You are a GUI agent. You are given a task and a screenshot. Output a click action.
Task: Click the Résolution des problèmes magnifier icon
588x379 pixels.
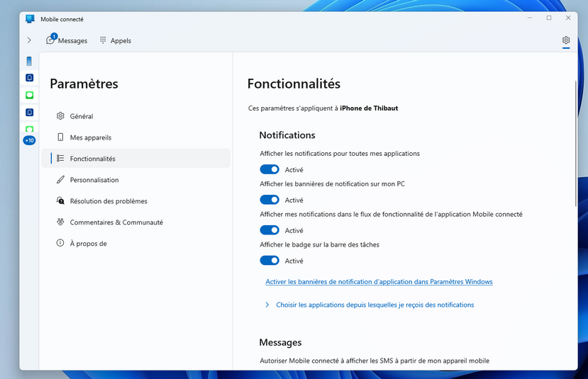[x=60, y=200]
